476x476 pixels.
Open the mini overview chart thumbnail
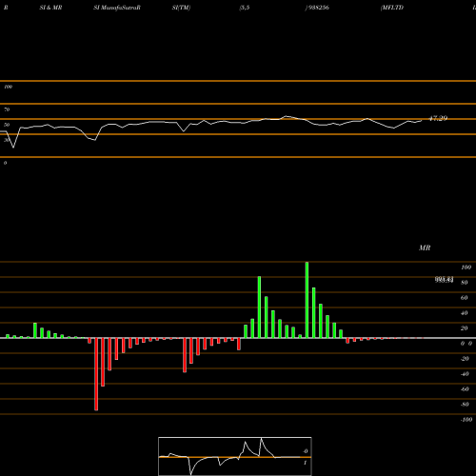(x=235, y=456)
